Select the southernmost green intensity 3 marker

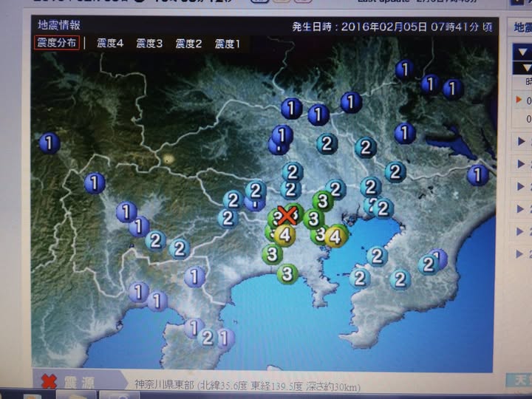click(x=287, y=274)
